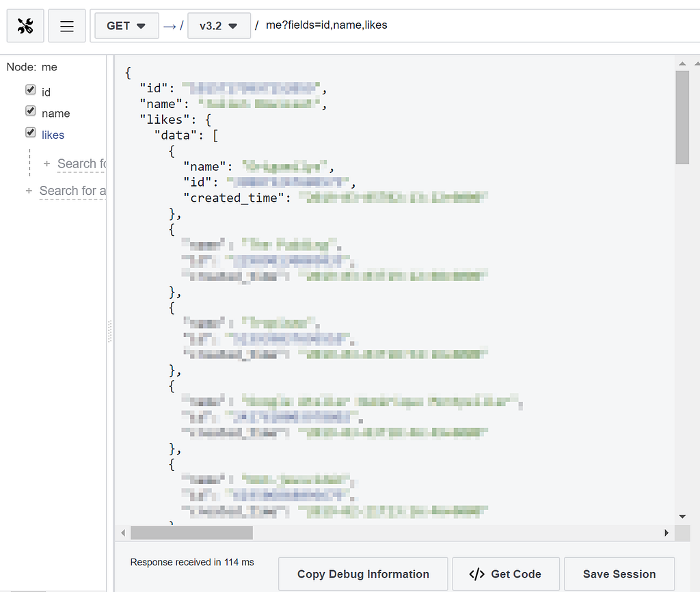This screenshot has height=592, width=700.
Task: Click Copy Debug Information button
Action: (363, 574)
